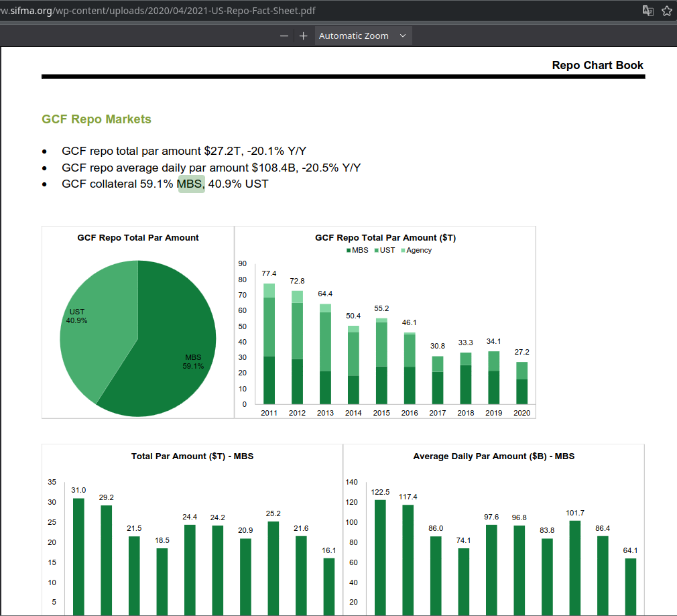677x616 pixels.
Task: Click the 64.4 value above 2013 bar
Action: (325, 294)
